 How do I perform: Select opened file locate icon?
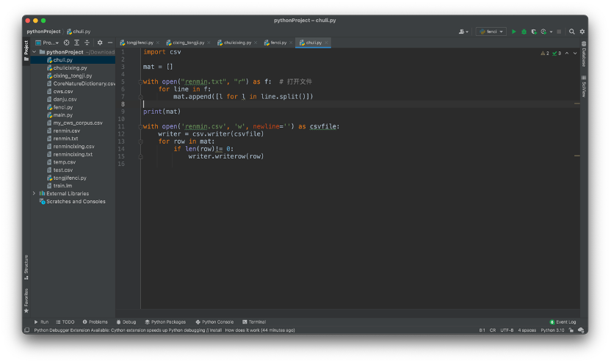point(67,43)
